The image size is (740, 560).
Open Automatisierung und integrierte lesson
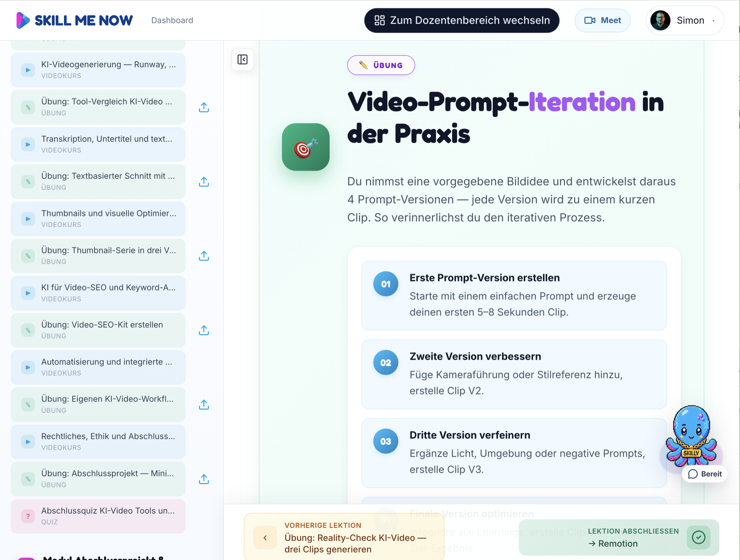point(98,367)
